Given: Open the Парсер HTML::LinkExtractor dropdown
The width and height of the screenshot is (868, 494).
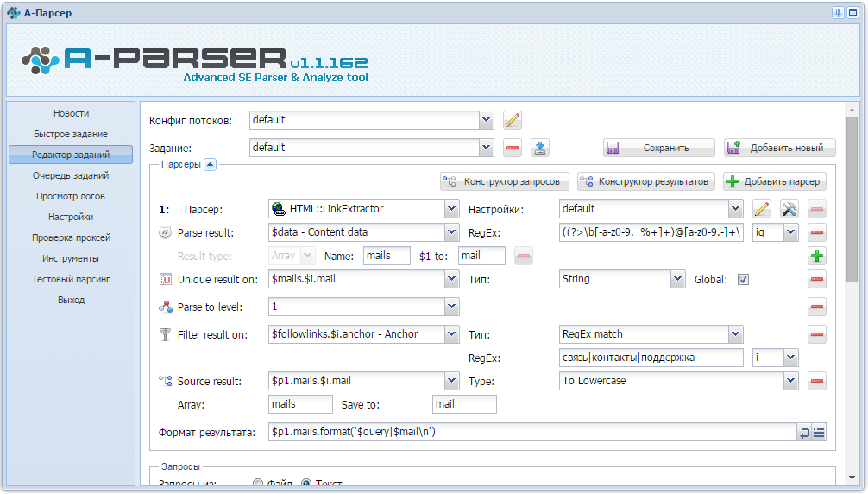Looking at the screenshot, I should [452, 209].
